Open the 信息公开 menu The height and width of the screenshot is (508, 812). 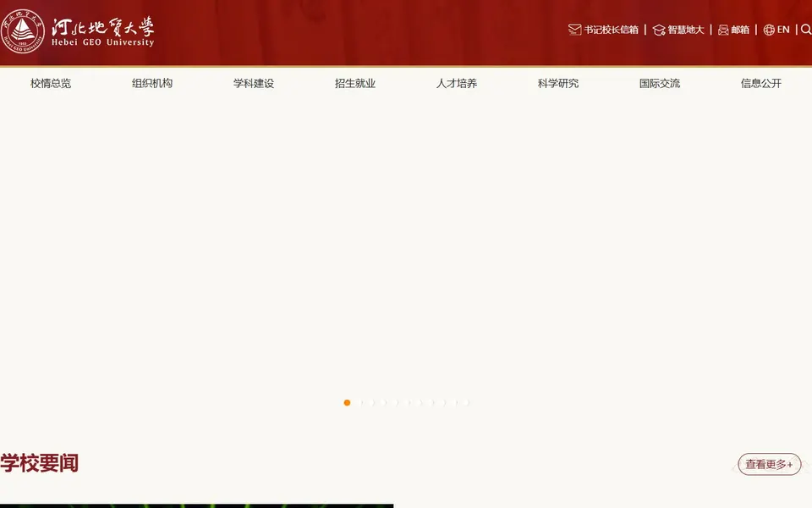[x=761, y=84]
